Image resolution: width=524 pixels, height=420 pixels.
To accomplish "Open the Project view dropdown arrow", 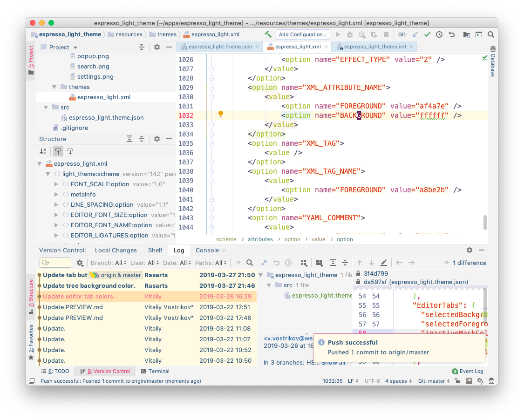I will (x=75, y=47).
